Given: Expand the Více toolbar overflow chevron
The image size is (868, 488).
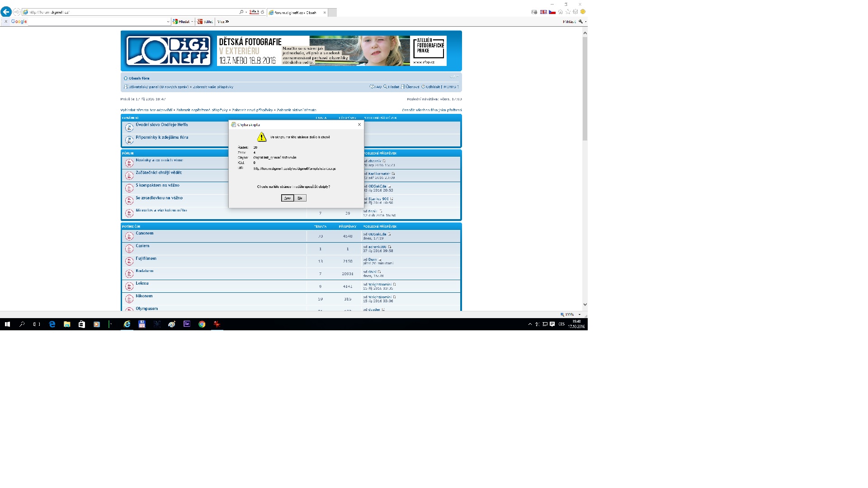Looking at the screenshot, I should click(x=227, y=22).
